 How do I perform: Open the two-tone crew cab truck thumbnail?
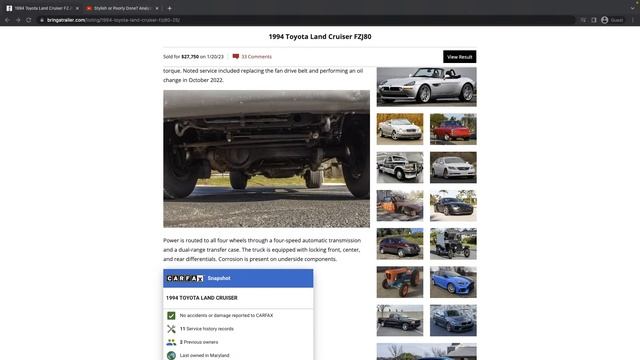(x=400, y=167)
